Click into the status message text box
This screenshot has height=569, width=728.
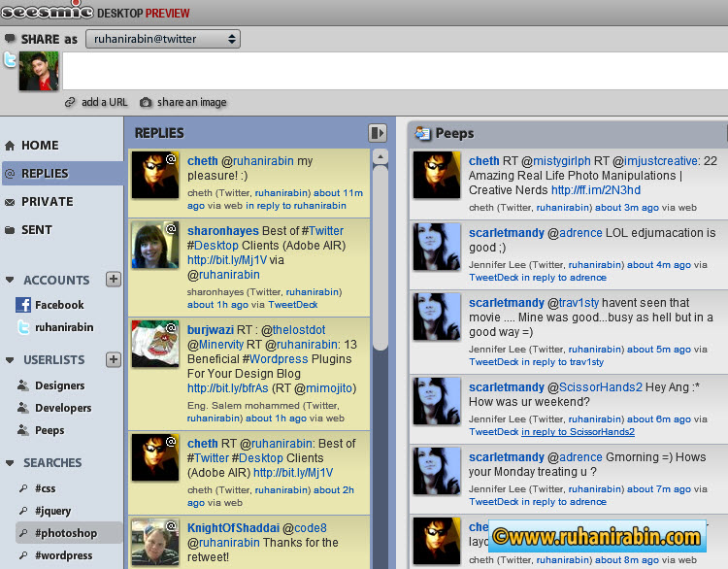395,71
